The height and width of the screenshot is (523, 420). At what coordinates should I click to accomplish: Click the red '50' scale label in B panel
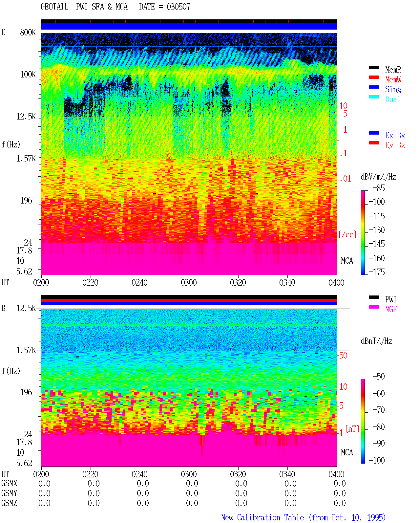343,355
